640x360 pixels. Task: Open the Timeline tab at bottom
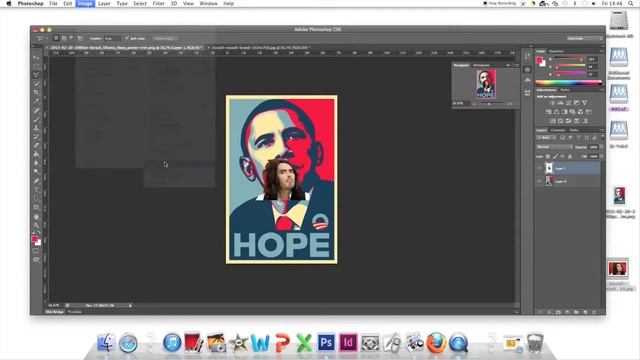click(x=74, y=312)
